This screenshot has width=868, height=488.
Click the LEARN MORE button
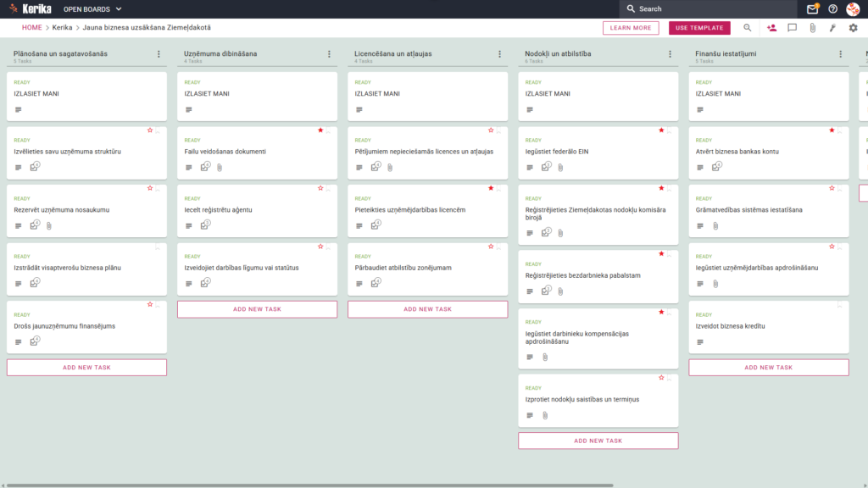click(x=631, y=28)
